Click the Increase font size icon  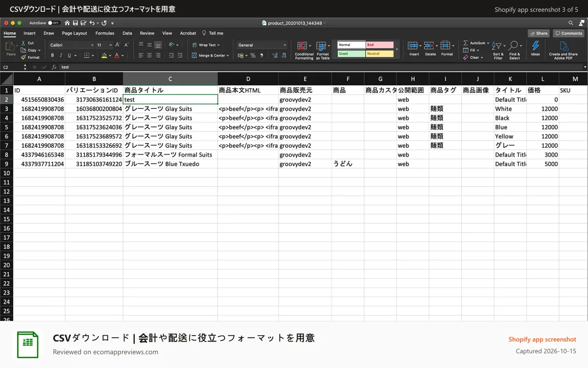(x=118, y=45)
